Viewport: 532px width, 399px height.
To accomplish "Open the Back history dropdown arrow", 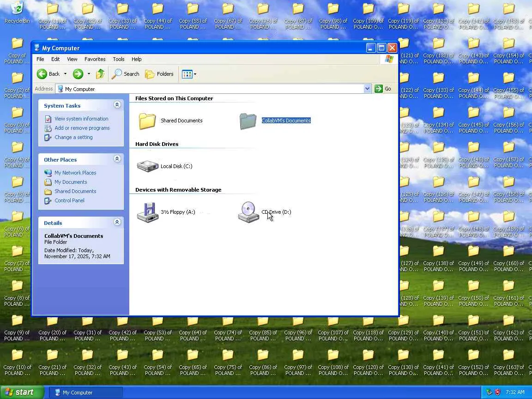I will click(x=65, y=73).
